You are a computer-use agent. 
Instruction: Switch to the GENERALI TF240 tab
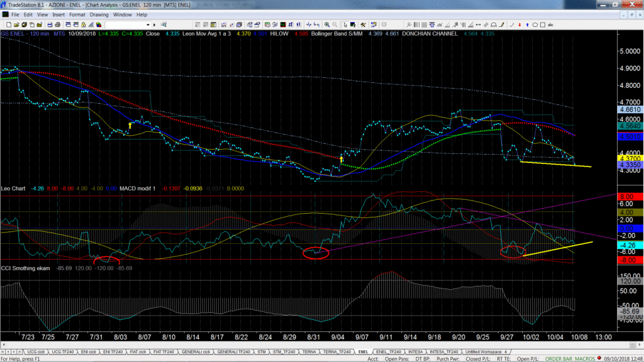coord(233,352)
